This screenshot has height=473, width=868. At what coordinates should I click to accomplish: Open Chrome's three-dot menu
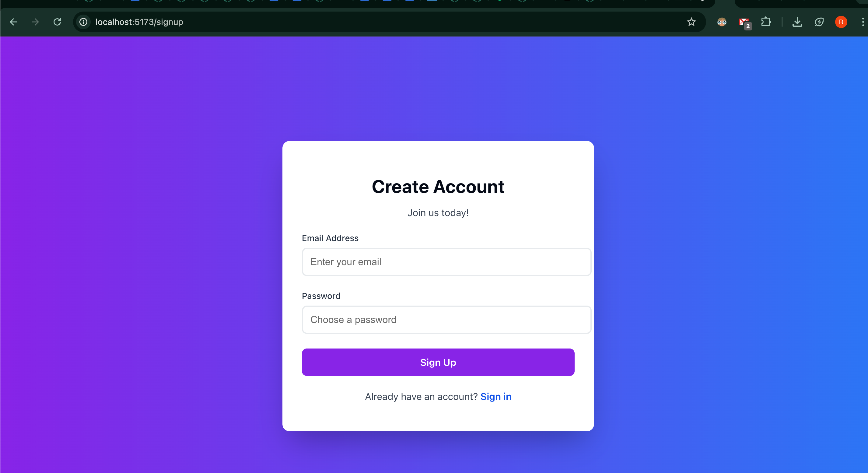pos(863,22)
